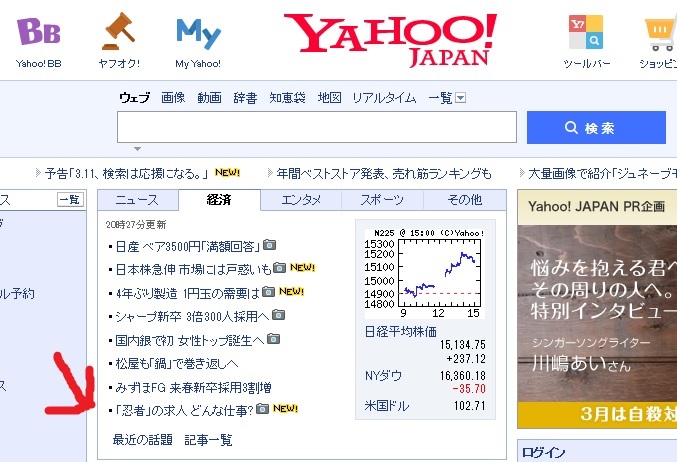Click the ログイン heading
Viewport: 677px width, 462px height.
tap(543, 452)
